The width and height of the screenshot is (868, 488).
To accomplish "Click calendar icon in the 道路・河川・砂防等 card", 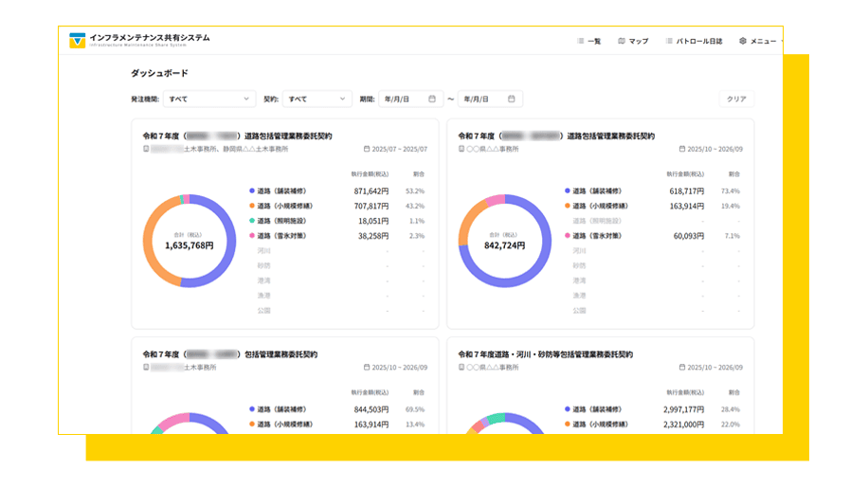I will (x=682, y=368).
